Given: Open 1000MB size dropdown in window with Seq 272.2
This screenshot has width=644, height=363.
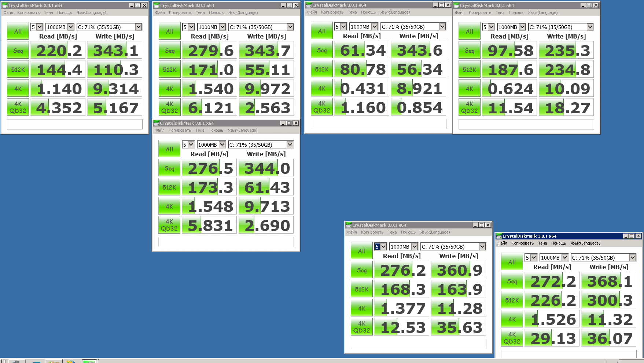Looking at the screenshot, I should (554, 257).
